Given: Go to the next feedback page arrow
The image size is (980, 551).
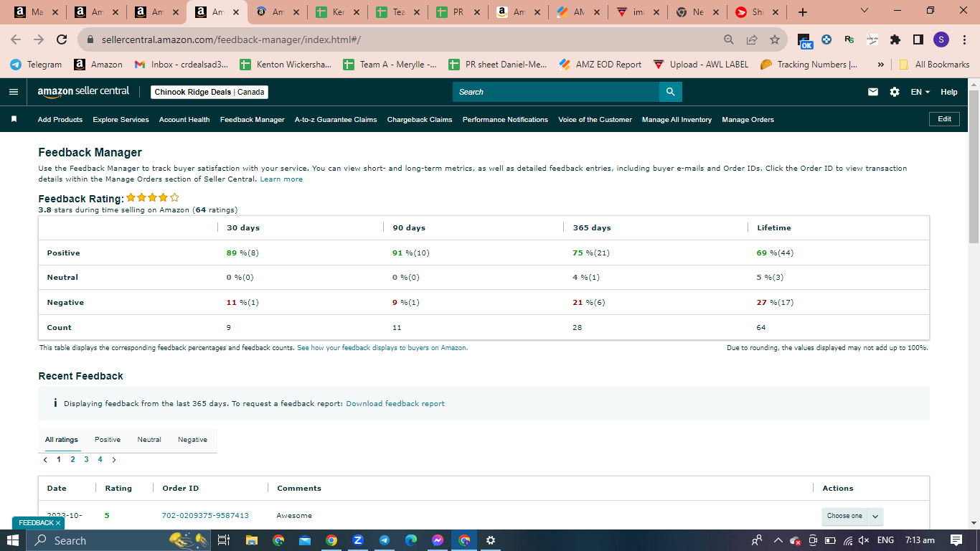Looking at the screenshot, I should pos(114,460).
